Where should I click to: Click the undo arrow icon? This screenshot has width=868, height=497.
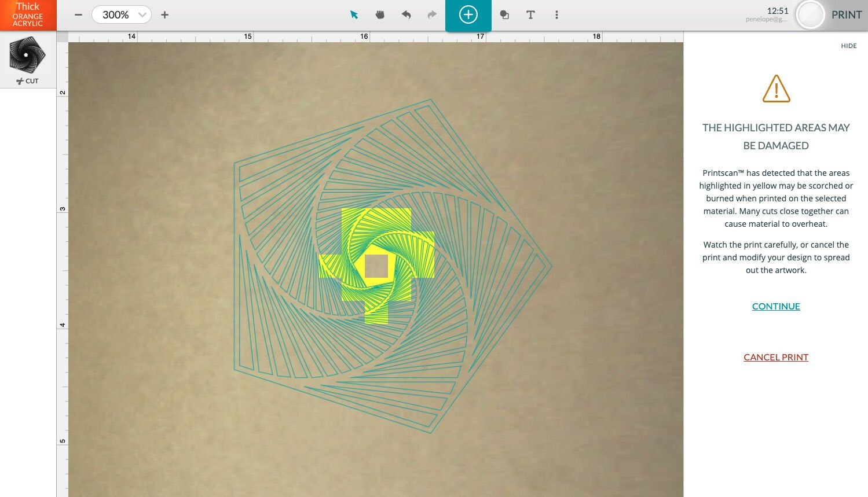coord(406,15)
